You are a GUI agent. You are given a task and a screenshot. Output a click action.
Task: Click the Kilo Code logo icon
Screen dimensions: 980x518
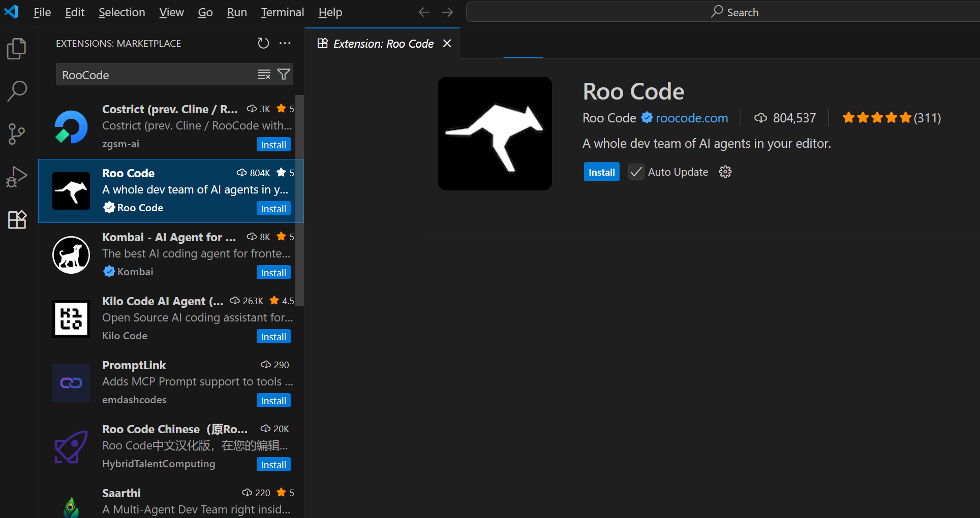pos(71,319)
